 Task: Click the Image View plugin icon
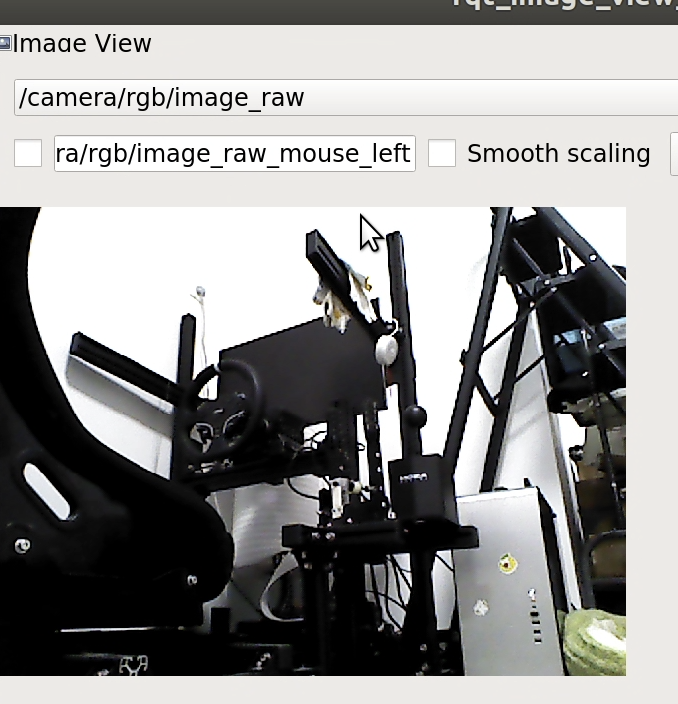(5, 43)
